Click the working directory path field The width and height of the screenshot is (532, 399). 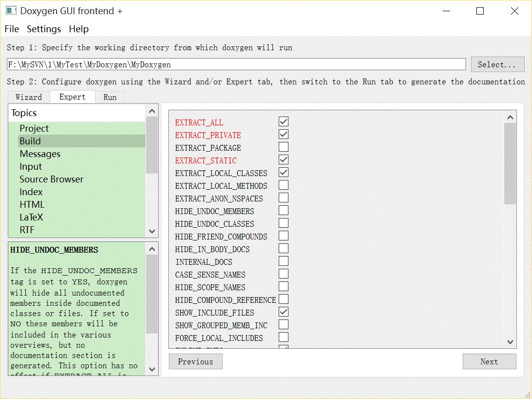click(236, 64)
